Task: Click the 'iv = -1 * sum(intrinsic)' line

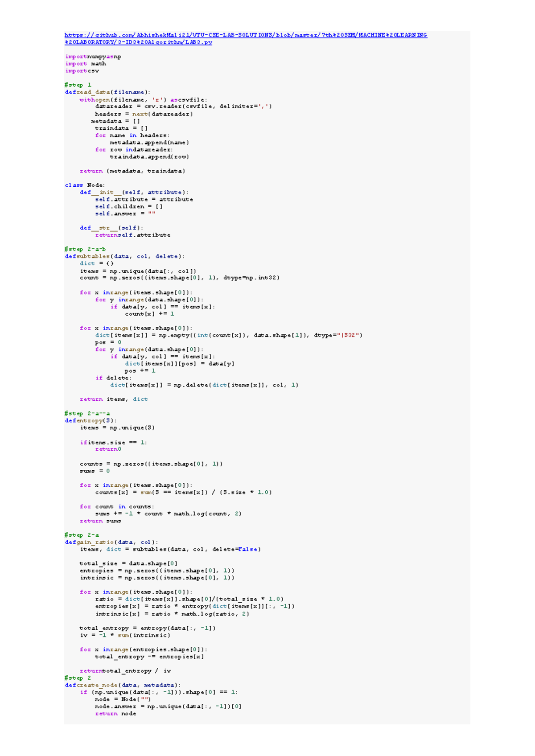Action: pos(125,635)
